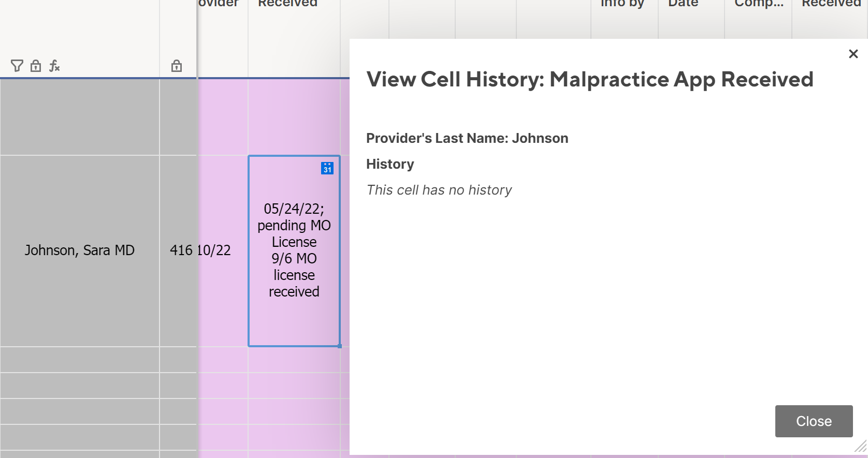This screenshot has height=458, width=868.
Task: Click the History heading in the dialog
Action: pos(390,164)
